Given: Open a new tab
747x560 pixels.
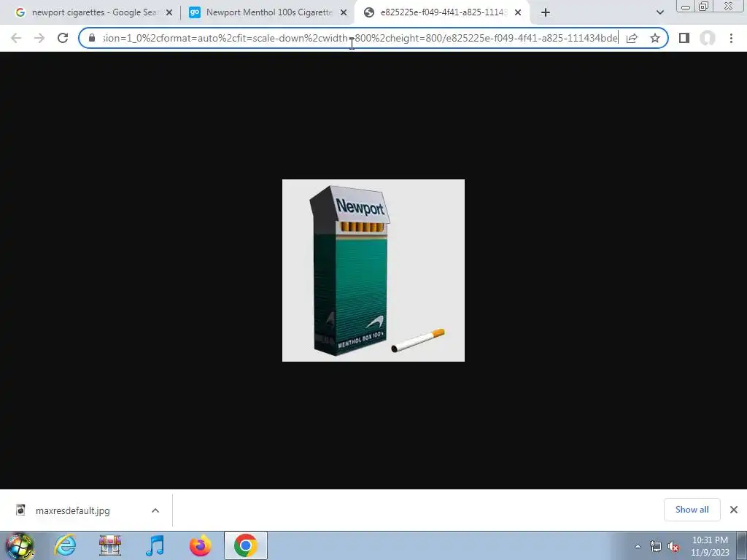Looking at the screenshot, I should click(x=546, y=13).
